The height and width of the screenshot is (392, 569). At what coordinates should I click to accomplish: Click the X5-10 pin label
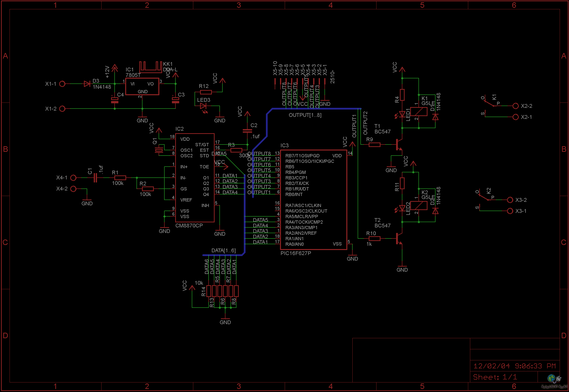tap(275, 68)
